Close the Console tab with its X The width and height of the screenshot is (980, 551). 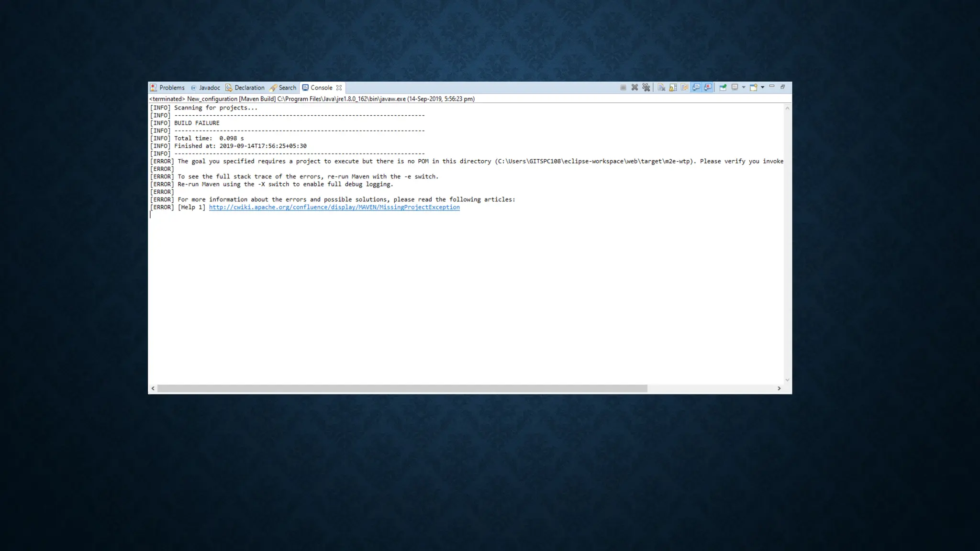(339, 88)
